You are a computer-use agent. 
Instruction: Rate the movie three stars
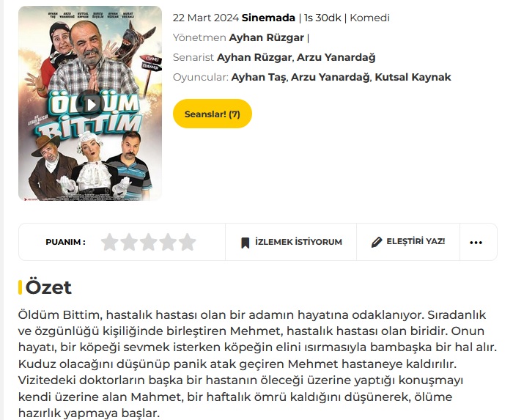(149, 242)
